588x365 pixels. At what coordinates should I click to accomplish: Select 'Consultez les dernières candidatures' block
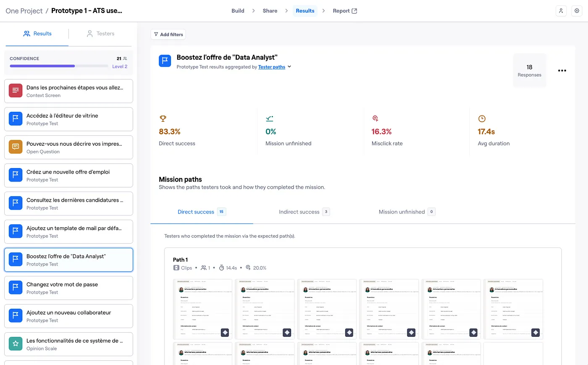[68, 204]
